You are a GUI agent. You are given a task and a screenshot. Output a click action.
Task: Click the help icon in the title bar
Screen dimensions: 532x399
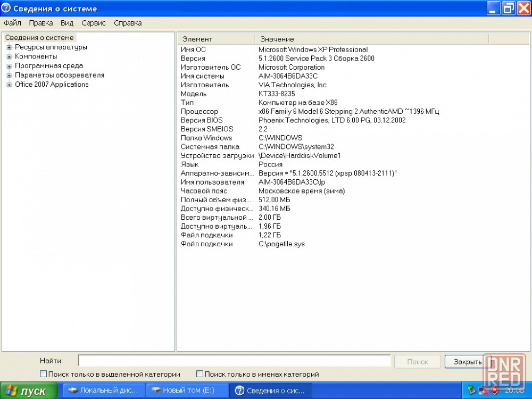6,8
